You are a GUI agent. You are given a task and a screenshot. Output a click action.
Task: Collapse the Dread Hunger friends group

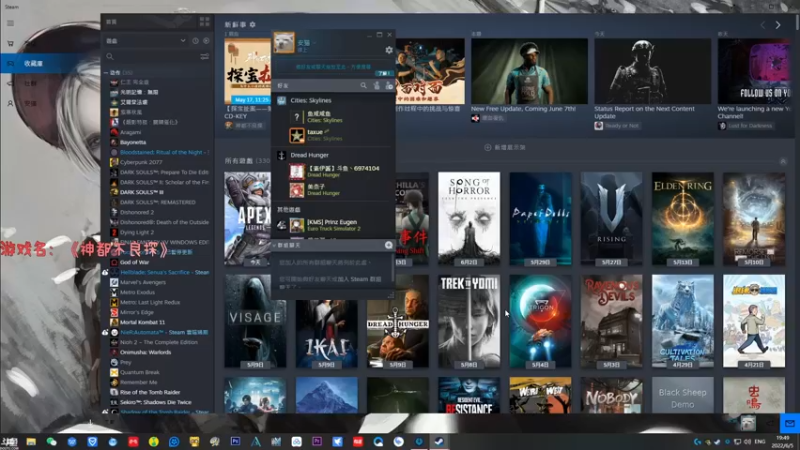tap(309, 155)
